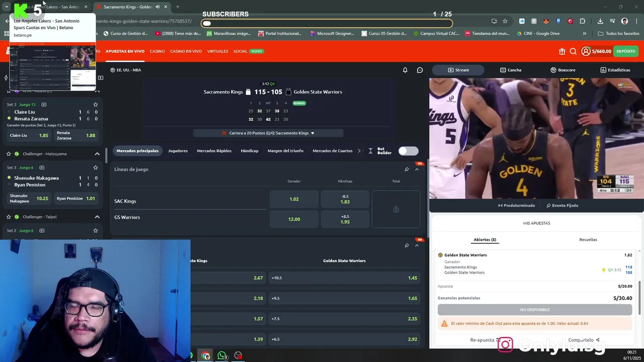This screenshot has width=644, height=362.
Task: Bet on SAC Kings winner at 1.02
Action: pyautogui.click(x=294, y=199)
